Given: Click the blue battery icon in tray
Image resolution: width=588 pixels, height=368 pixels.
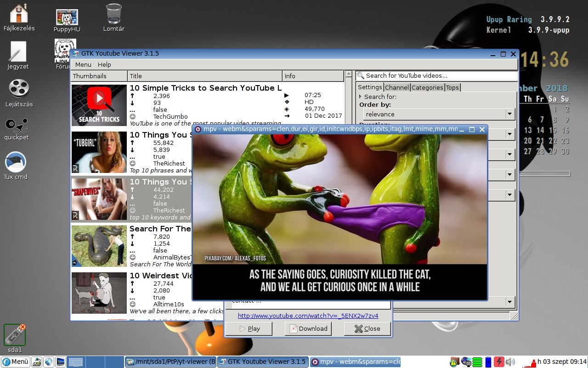Looking at the screenshot, I should click(488, 362).
